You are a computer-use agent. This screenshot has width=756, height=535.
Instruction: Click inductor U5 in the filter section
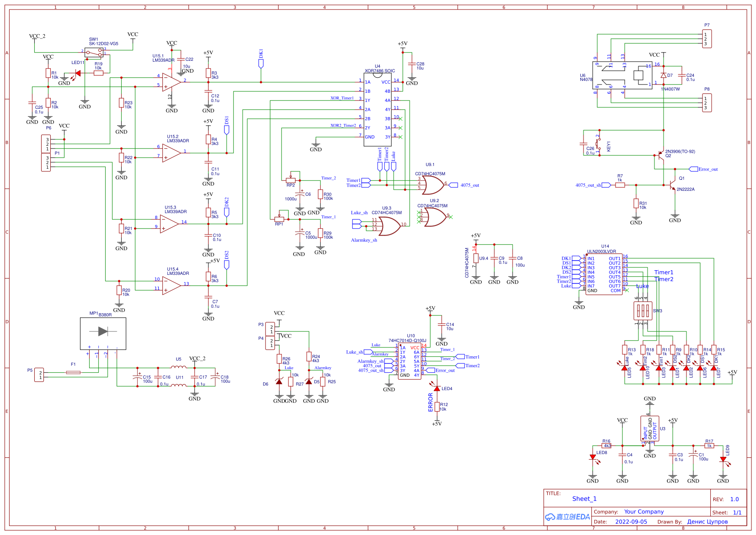[178, 367]
